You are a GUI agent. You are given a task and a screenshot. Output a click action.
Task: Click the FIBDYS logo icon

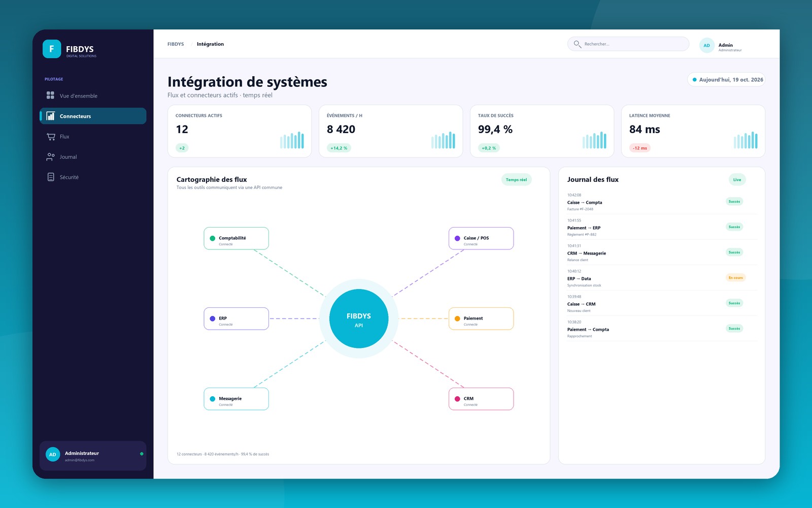click(x=52, y=49)
